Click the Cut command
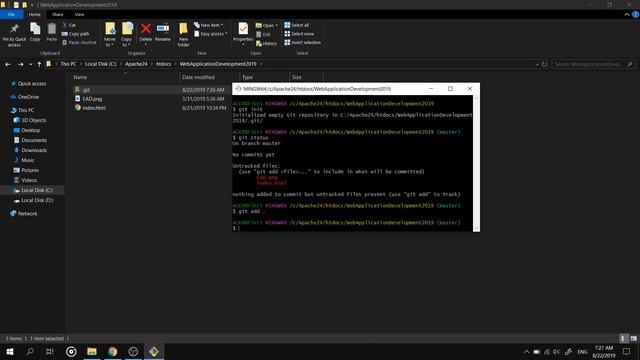Image resolution: width=640 pixels, height=360 pixels. pyautogui.click(x=69, y=25)
